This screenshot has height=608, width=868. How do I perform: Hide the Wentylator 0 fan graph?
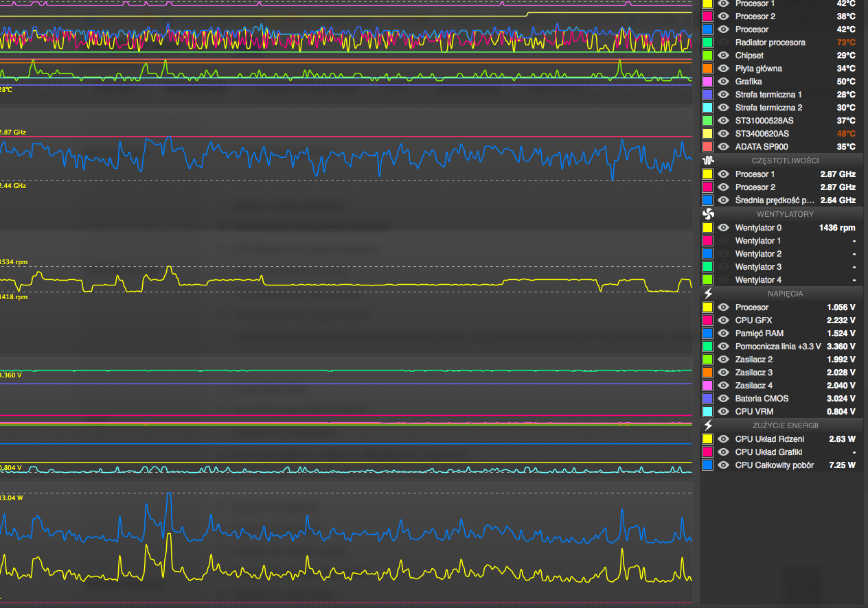point(723,228)
